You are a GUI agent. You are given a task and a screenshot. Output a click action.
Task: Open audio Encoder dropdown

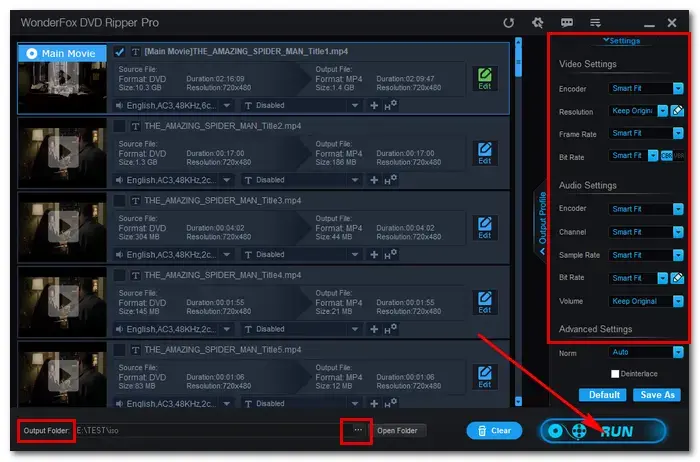[x=678, y=209]
